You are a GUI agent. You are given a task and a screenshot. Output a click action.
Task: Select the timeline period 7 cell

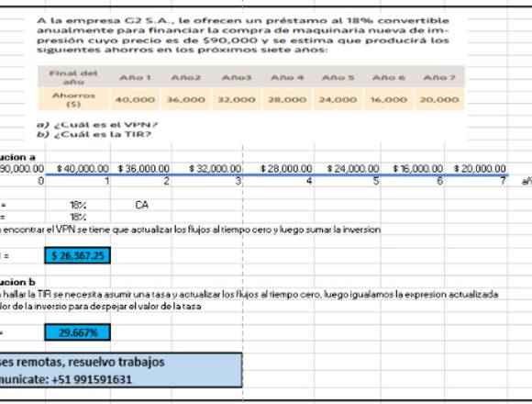476,181
